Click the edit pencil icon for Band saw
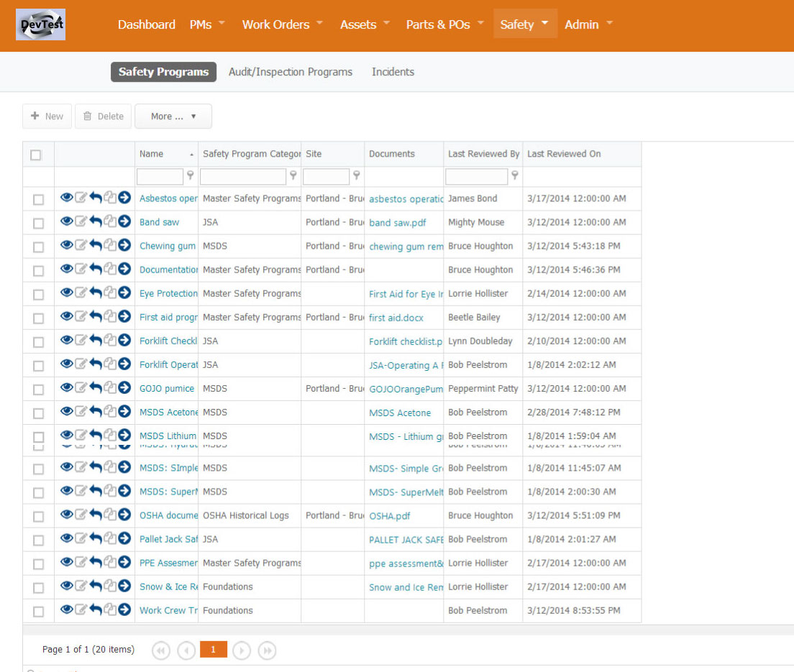 (81, 221)
